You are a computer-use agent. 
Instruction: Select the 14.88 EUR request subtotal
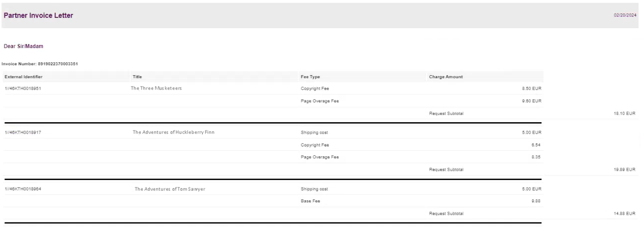click(x=626, y=213)
